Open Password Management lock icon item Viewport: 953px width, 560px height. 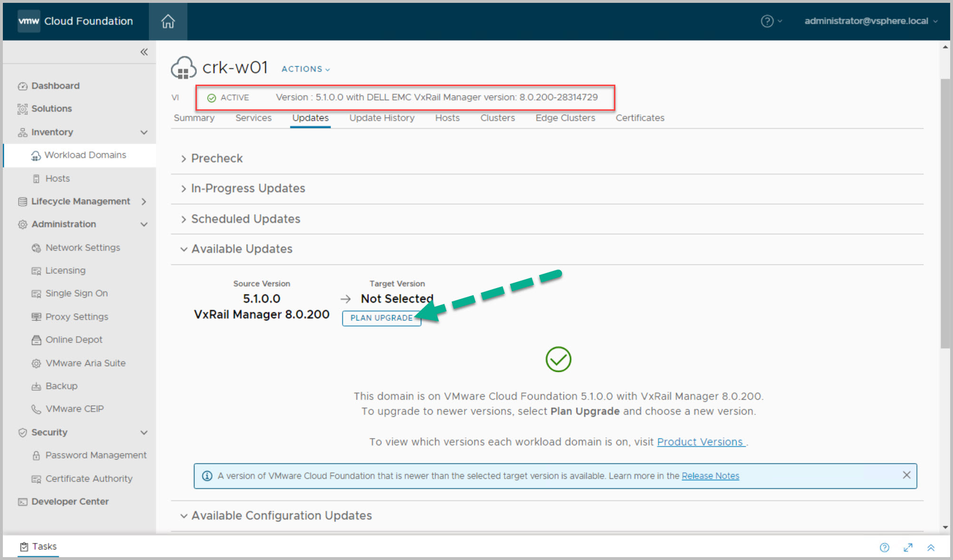point(36,455)
